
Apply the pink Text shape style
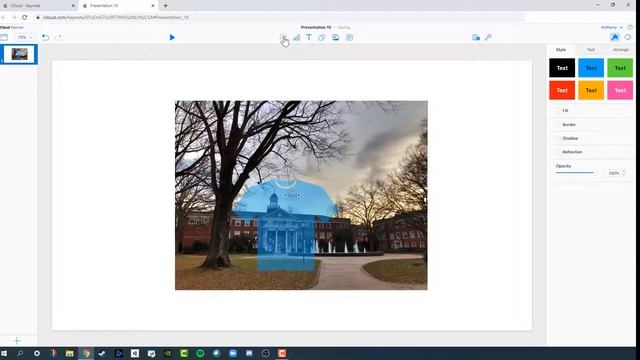(620, 90)
